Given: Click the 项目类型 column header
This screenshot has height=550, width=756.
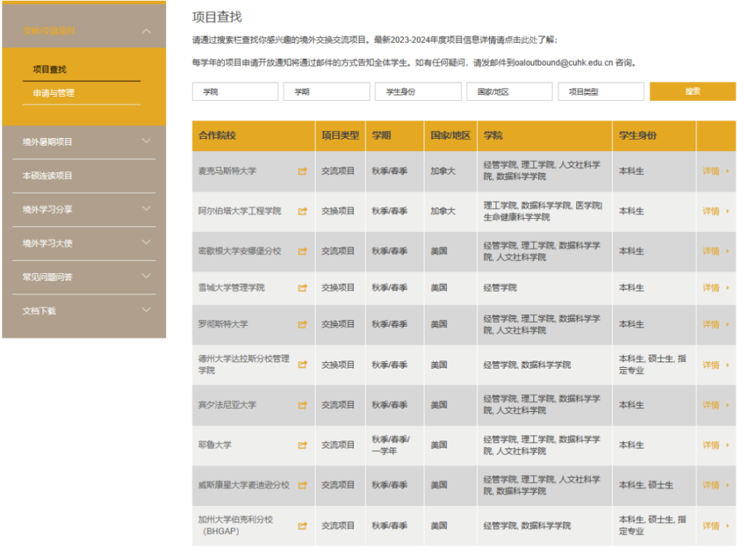Looking at the screenshot, I should pyautogui.click(x=340, y=136).
